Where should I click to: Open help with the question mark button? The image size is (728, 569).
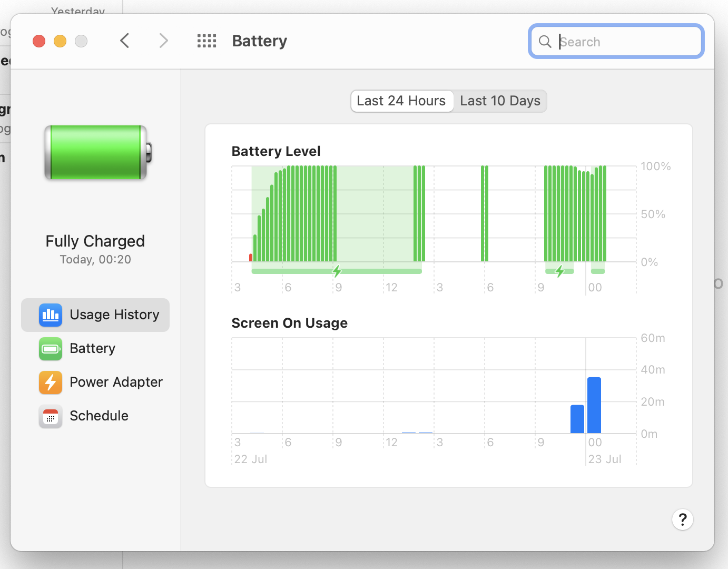682,519
